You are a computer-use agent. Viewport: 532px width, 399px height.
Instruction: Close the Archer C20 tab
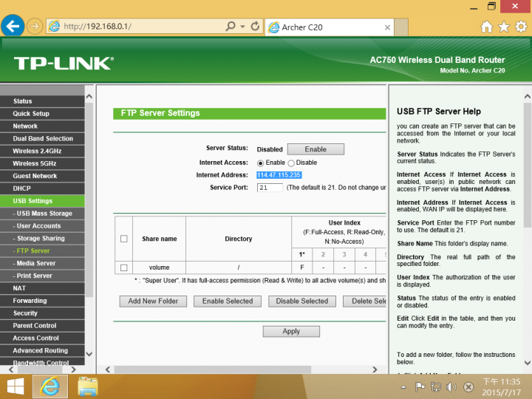point(387,27)
